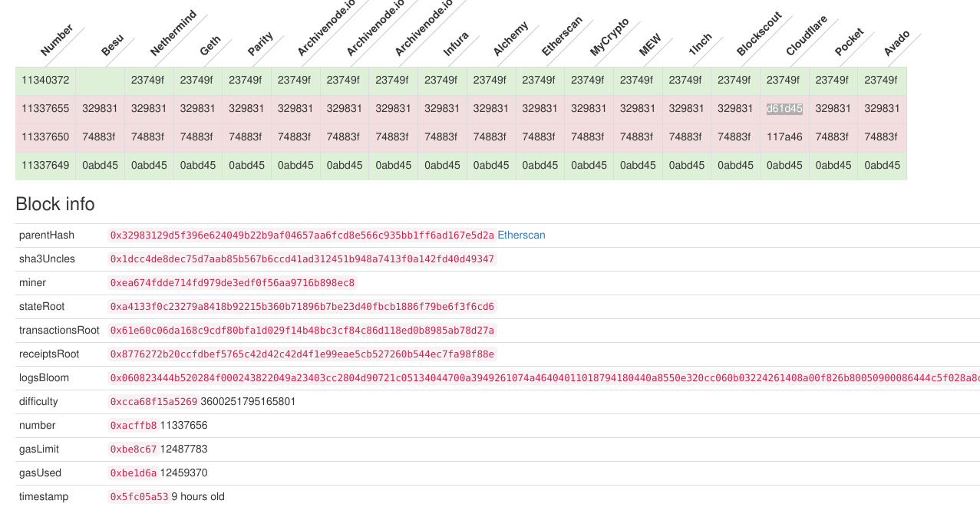The image size is (980, 507).
Task: Click the Besu column header
Action: tap(112, 42)
